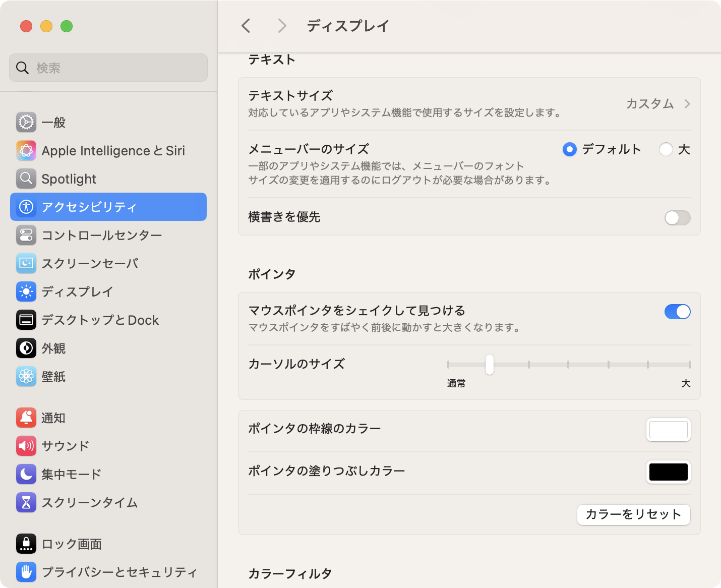The height and width of the screenshot is (588, 721).
Task: Open デスクトップとDock settings pane
Action: (100, 320)
